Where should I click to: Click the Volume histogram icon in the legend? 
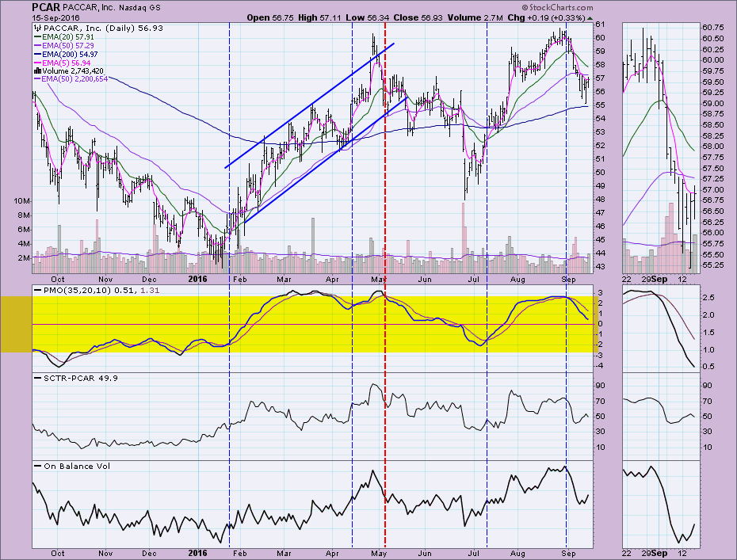pos(38,70)
